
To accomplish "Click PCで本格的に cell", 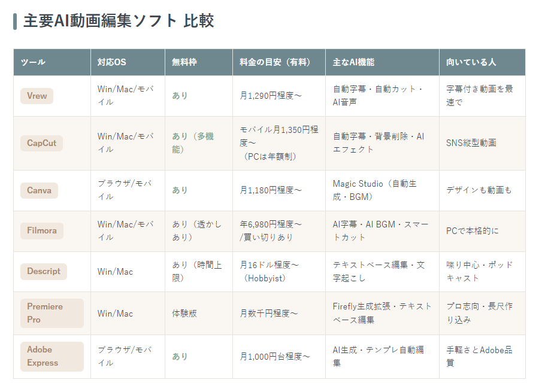I will 482,231.
